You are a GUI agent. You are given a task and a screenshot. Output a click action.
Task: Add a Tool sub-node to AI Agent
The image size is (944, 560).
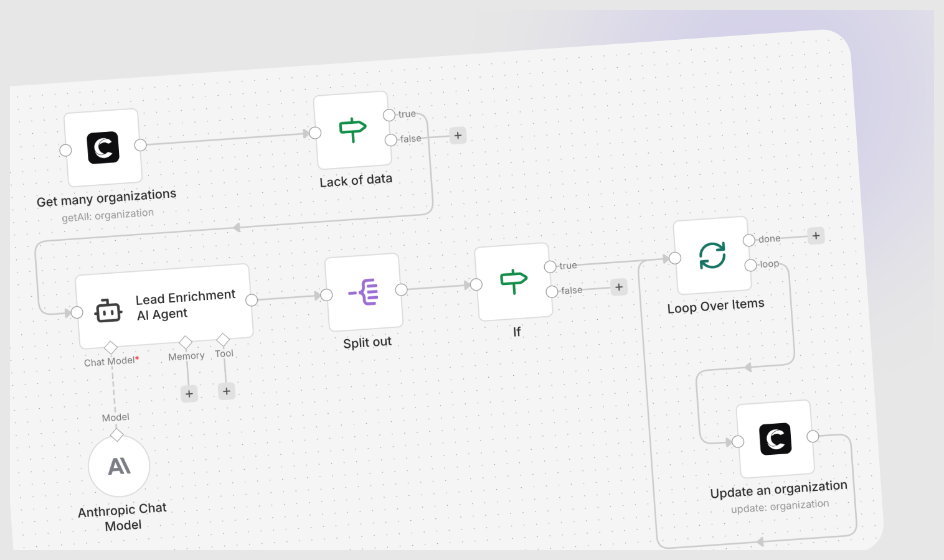click(227, 391)
